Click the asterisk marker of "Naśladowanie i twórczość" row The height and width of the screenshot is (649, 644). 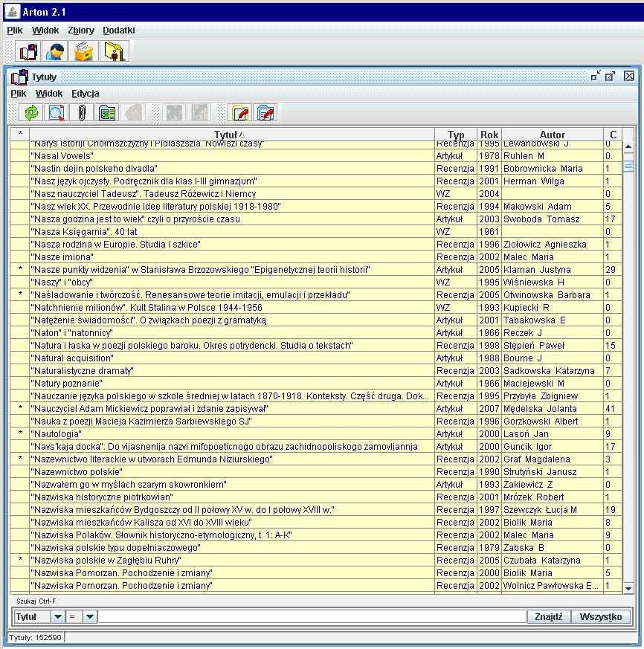20,294
